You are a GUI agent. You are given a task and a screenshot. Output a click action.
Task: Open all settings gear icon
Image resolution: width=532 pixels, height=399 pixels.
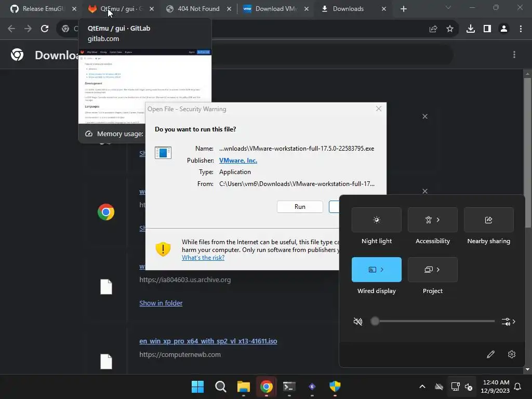512,354
